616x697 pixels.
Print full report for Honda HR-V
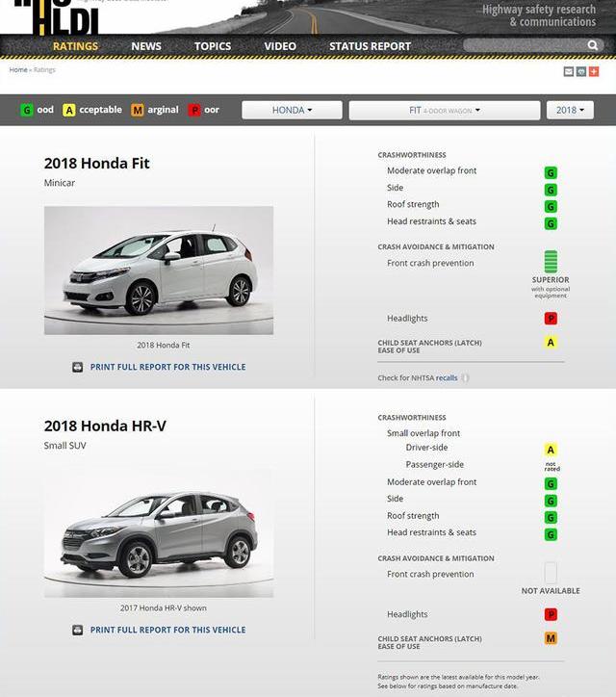pos(168,630)
